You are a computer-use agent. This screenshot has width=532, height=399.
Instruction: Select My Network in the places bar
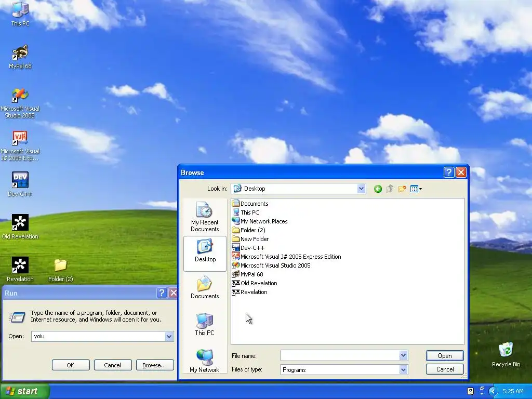[205, 361]
